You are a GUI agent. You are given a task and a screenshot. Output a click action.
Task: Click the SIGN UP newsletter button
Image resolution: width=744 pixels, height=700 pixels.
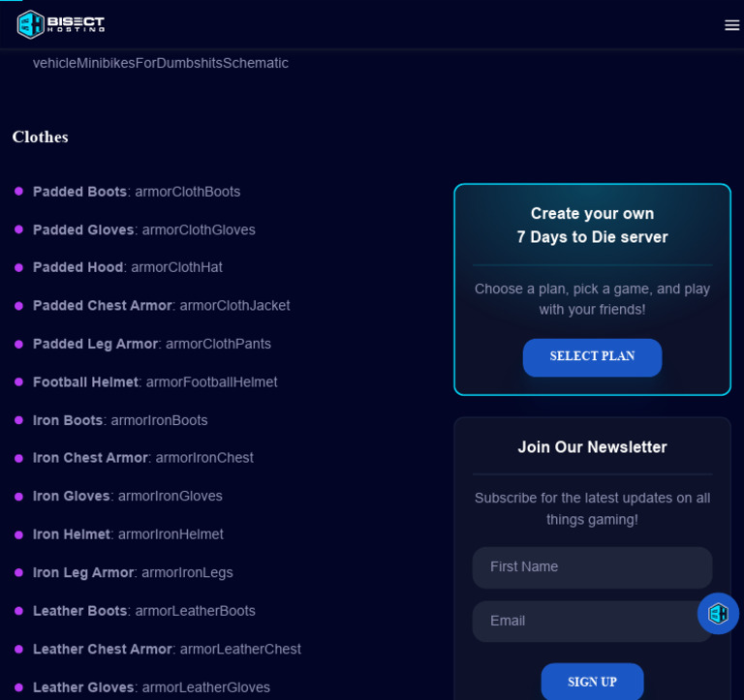(x=592, y=682)
